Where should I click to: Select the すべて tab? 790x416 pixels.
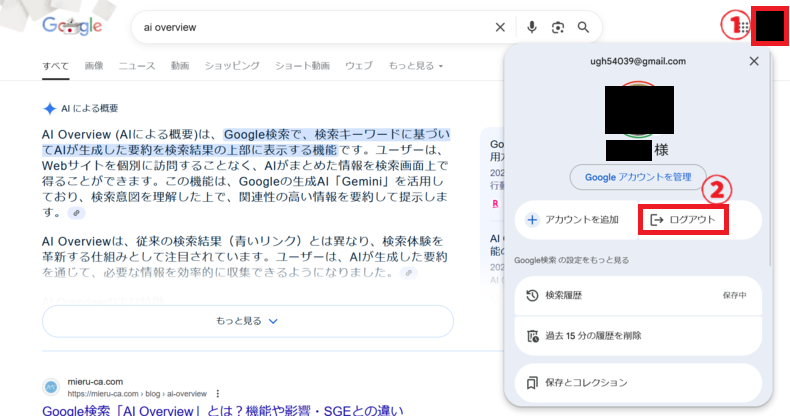[x=55, y=66]
